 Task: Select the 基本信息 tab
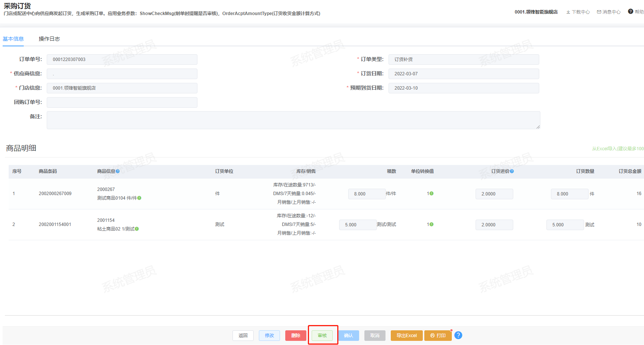13,39
